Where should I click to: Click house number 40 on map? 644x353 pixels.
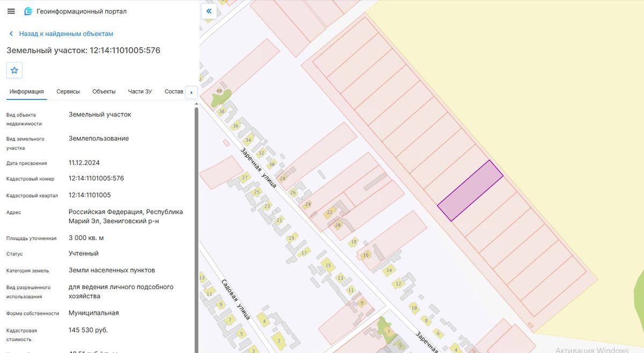click(x=219, y=91)
